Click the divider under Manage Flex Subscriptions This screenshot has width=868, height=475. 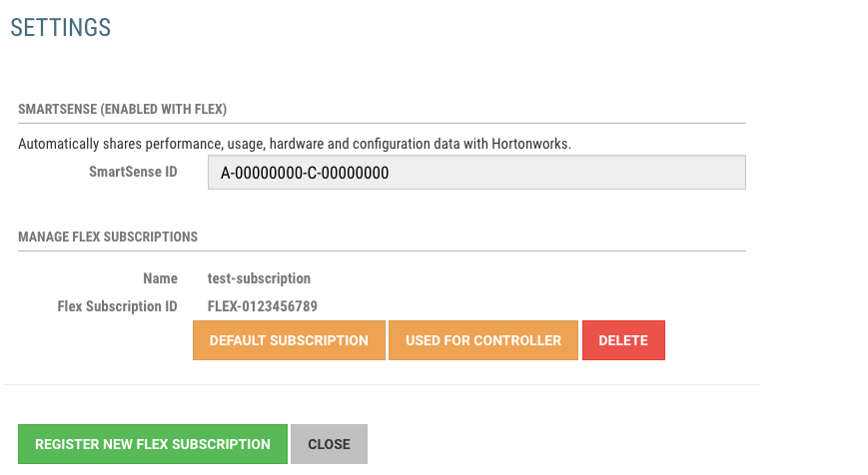coord(382,251)
